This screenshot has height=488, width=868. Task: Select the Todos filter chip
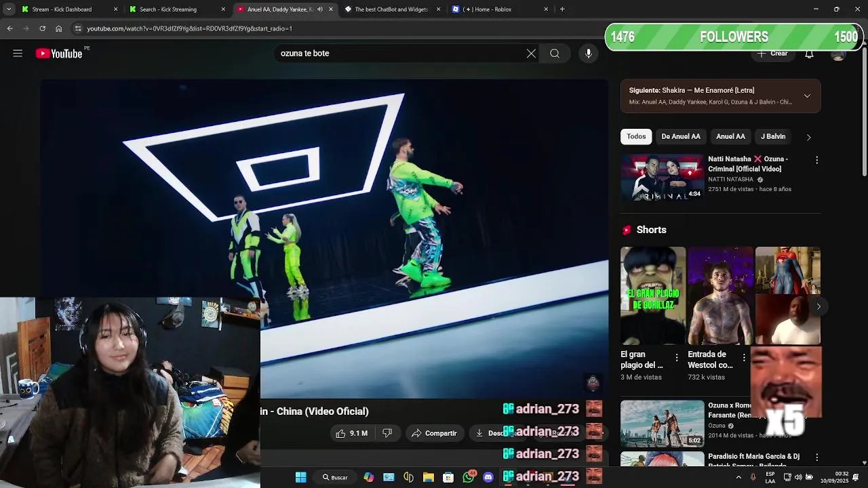click(x=636, y=137)
